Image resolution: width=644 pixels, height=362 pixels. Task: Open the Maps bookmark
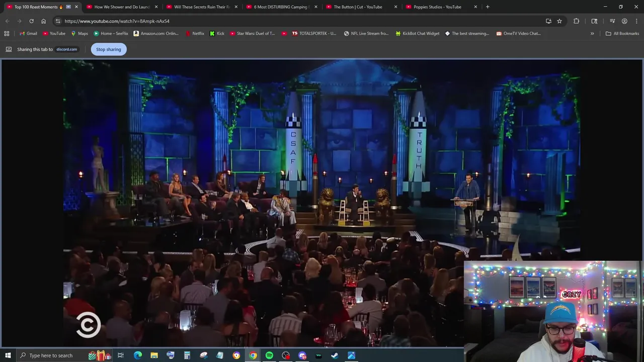click(x=79, y=34)
